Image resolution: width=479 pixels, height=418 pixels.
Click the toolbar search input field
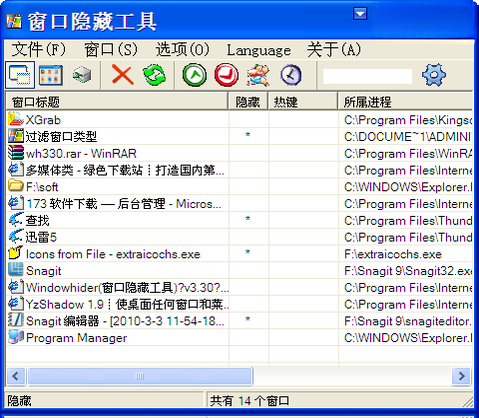[x=367, y=76]
